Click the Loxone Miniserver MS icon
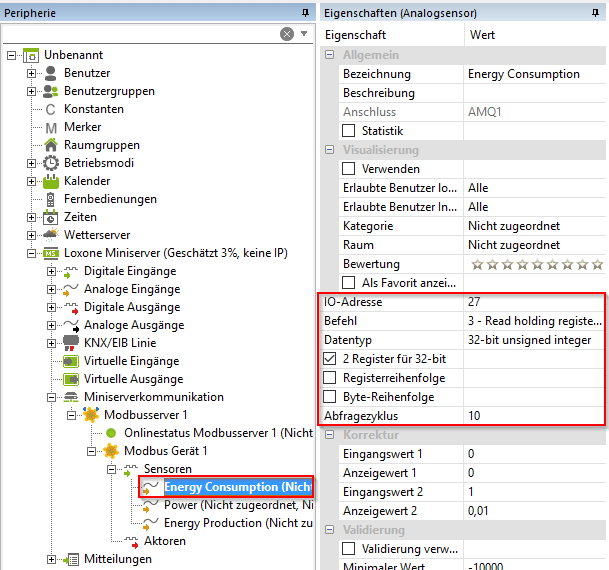The height and width of the screenshot is (570, 609). point(50,253)
